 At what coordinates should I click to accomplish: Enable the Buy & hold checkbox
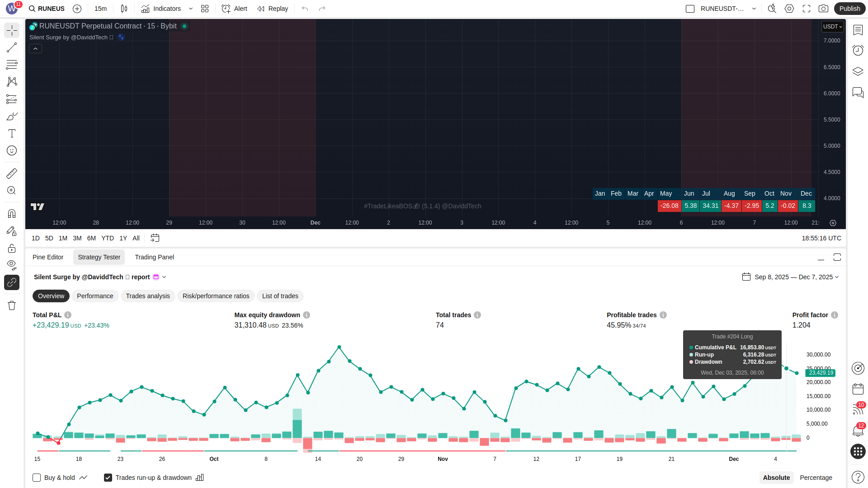click(37, 478)
